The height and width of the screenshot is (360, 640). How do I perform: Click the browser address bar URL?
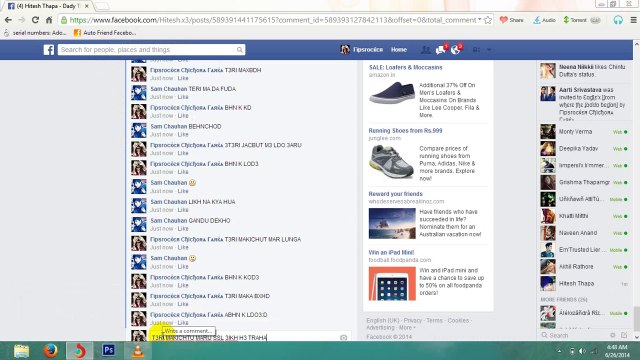pyautogui.click(x=273, y=20)
